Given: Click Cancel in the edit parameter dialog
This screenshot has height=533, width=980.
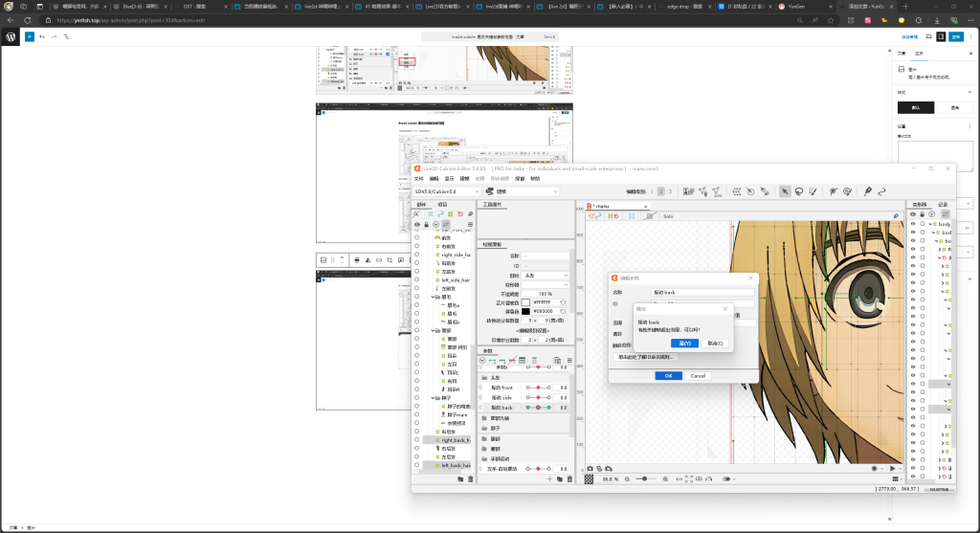Looking at the screenshot, I should [x=698, y=375].
